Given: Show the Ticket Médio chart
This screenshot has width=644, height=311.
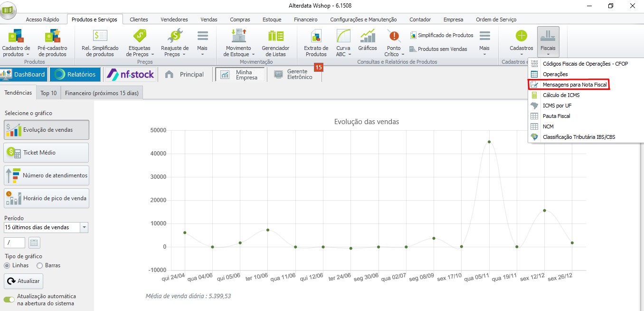Looking at the screenshot, I should (46, 153).
